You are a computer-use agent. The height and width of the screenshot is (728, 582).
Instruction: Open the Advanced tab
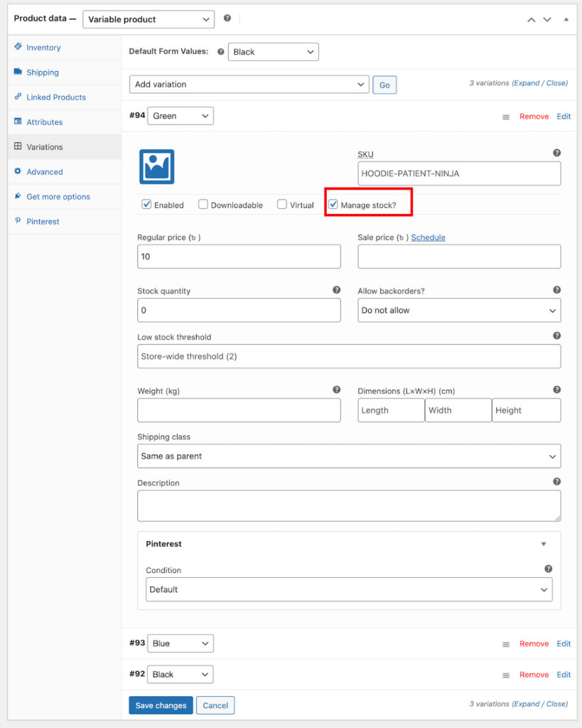tap(65, 172)
